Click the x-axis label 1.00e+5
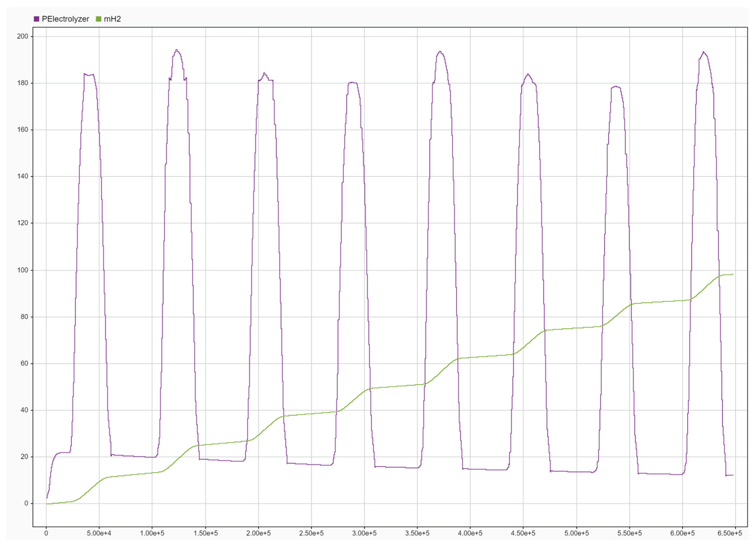 click(x=152, y=533)
